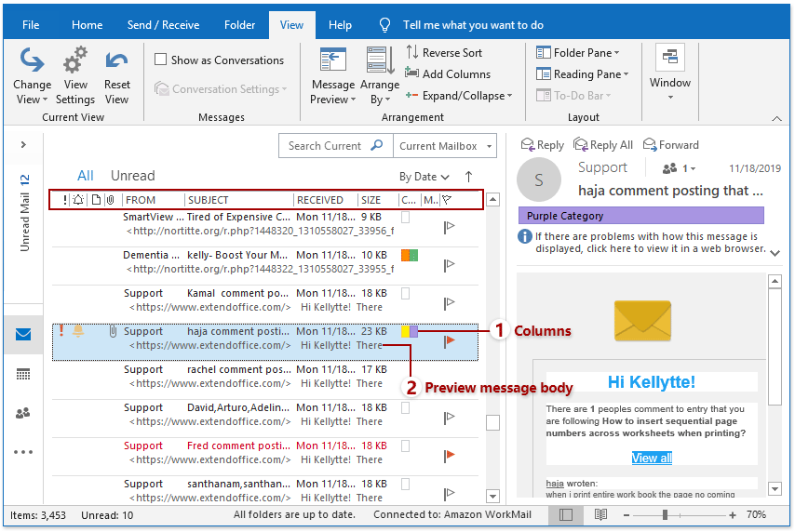Open the Current Mailbox dropdown
795x532 pixels.
pos(444,146)
